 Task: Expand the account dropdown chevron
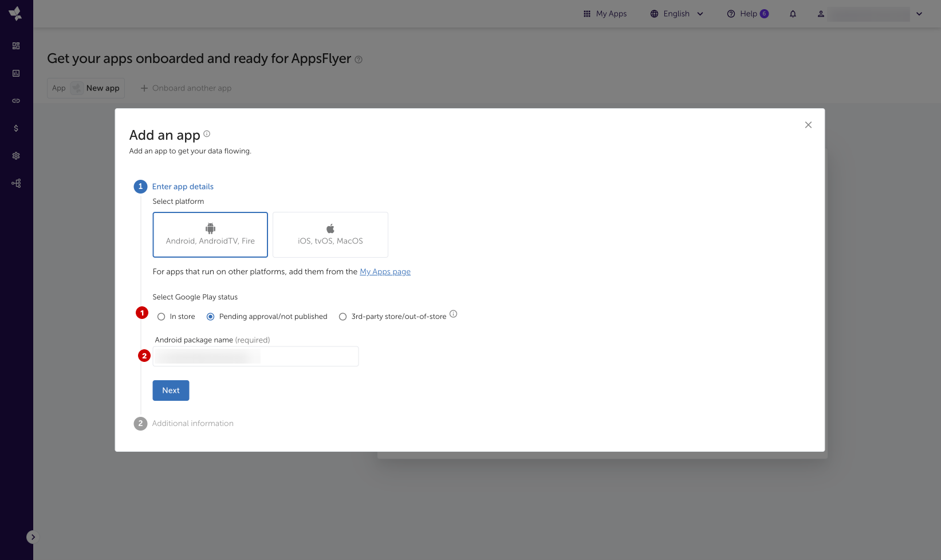point(919,14)
